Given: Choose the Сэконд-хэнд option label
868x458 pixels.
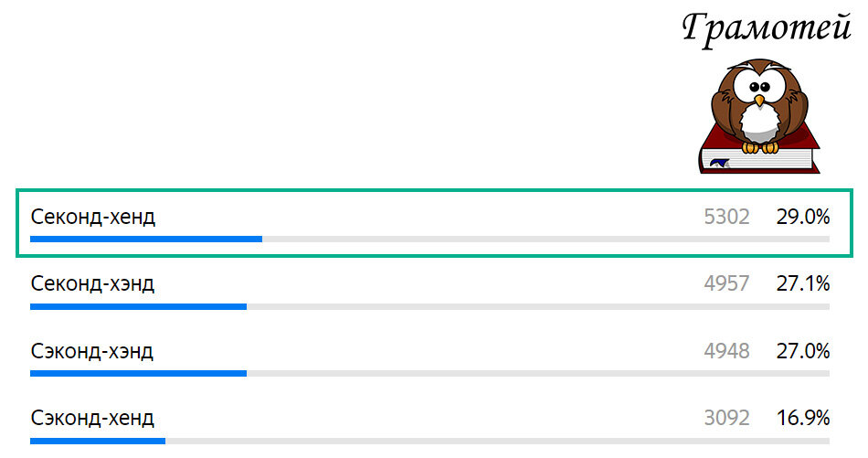Looking at the screenshot, I should point(92,351).
